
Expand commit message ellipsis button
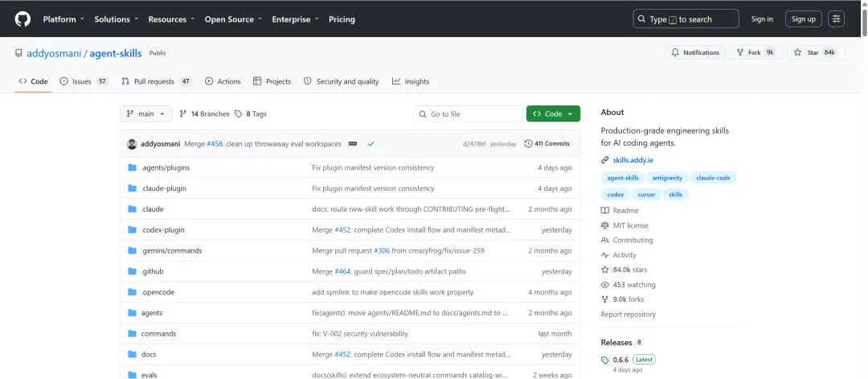[x=353, y=144]
